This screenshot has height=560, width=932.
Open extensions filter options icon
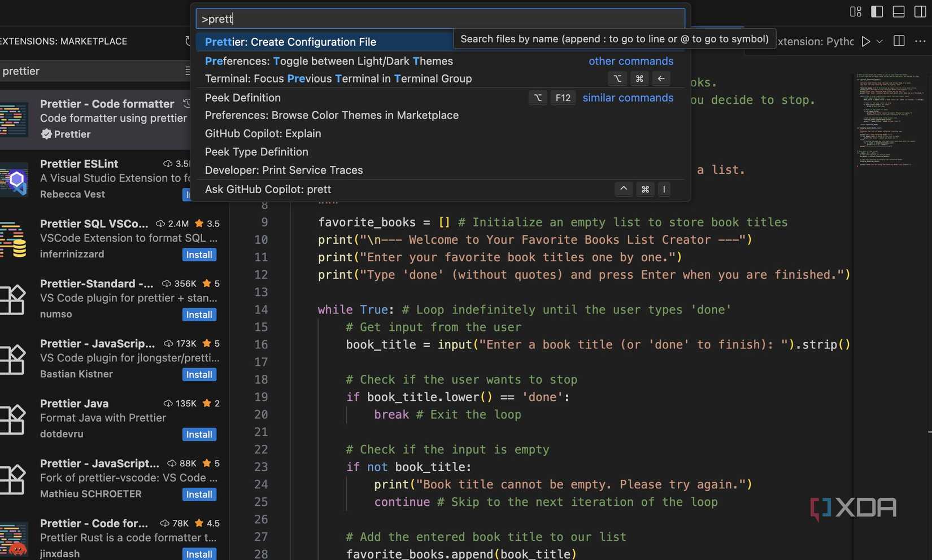[189, 71]
